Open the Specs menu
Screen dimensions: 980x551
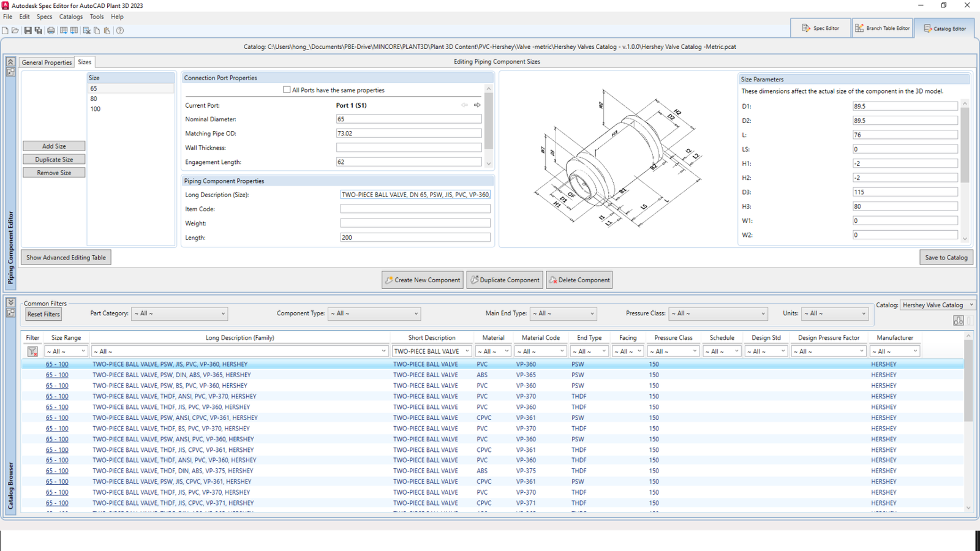coord(44,17)
